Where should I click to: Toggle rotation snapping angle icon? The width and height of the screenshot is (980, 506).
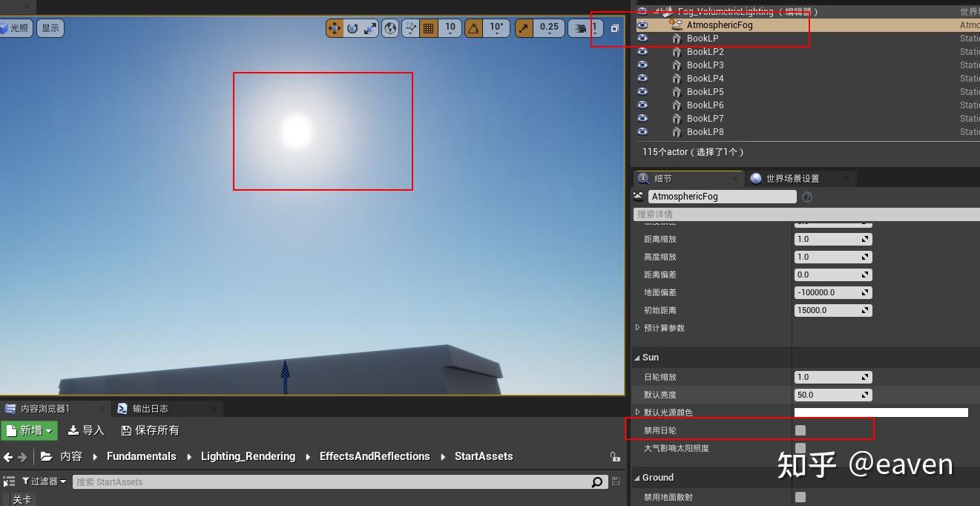[x=473, y=28]
